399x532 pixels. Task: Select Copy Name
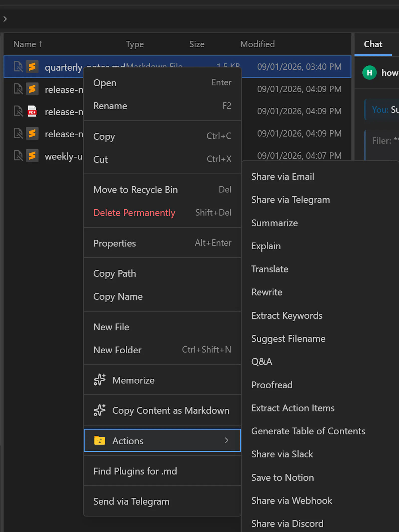[162, 297]
